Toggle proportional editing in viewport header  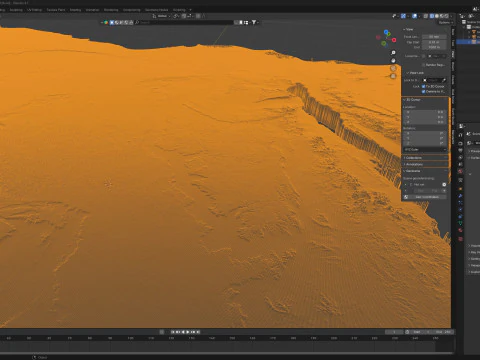(x=198, y=16)
